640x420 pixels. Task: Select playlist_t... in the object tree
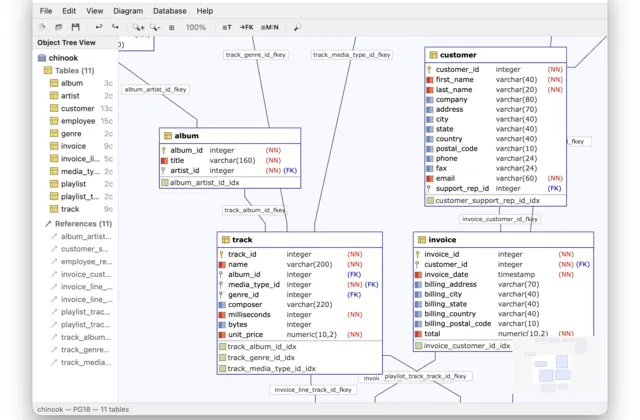pos(81,197)
